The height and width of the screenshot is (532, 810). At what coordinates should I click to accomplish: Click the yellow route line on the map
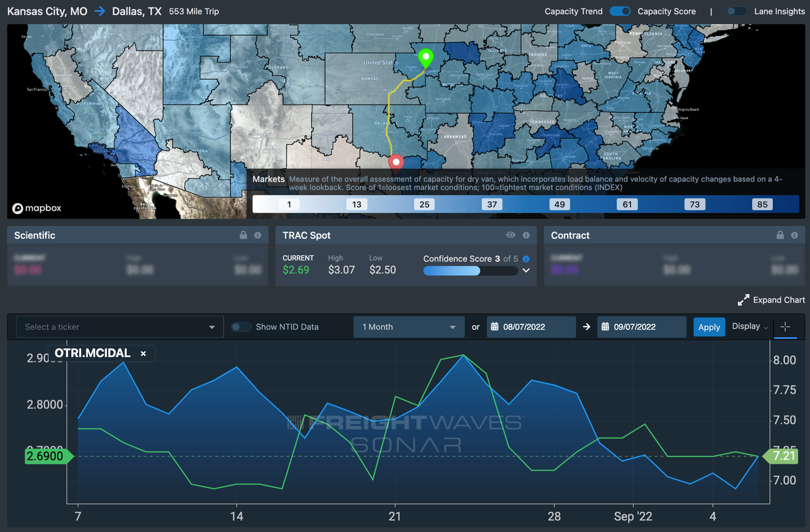389,113
